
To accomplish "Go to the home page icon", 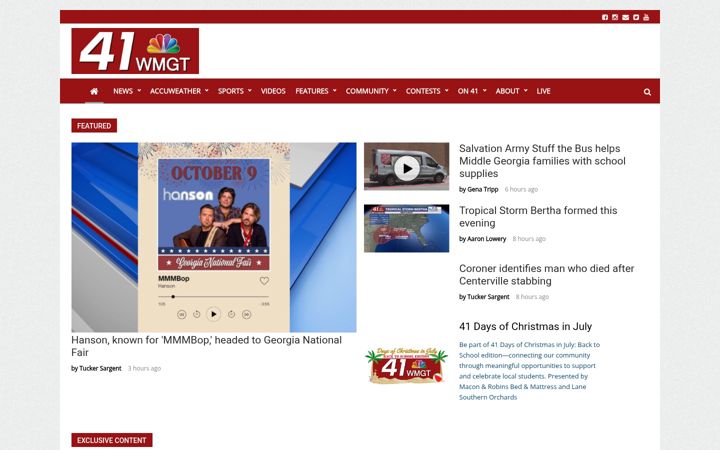I will [x=94, y=91].
